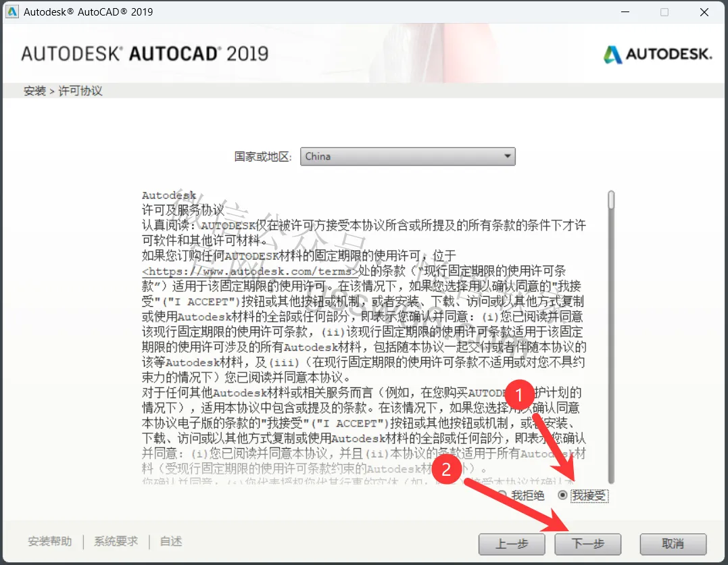Open the 自述 readme link
This screenshot has height=565, width=728.
[171, 541]
